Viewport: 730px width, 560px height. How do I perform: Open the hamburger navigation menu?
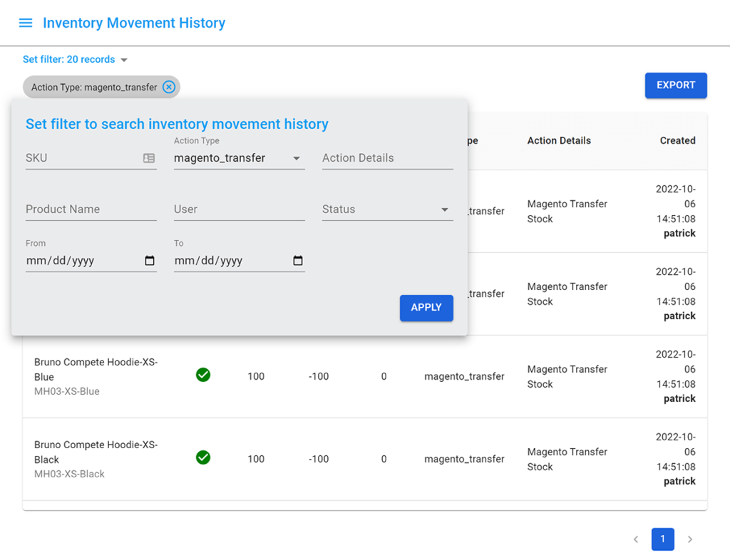[26, 22]
